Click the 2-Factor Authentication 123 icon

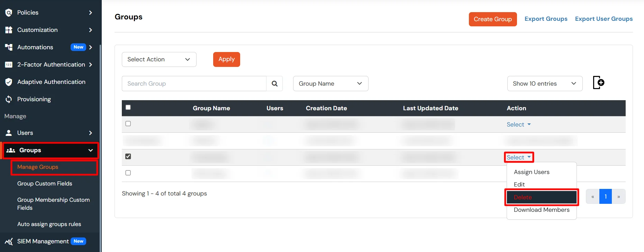[9, 64]
